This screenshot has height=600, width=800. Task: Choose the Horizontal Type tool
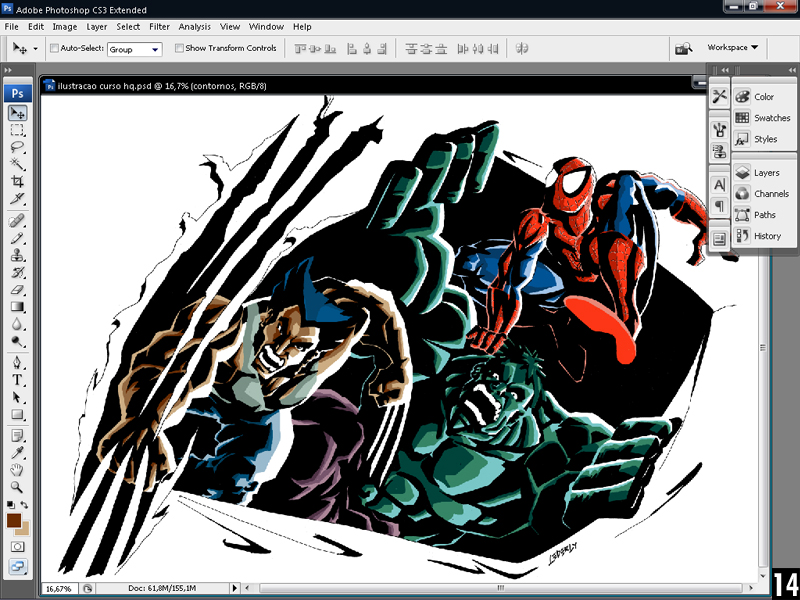(x=18, y=380)
